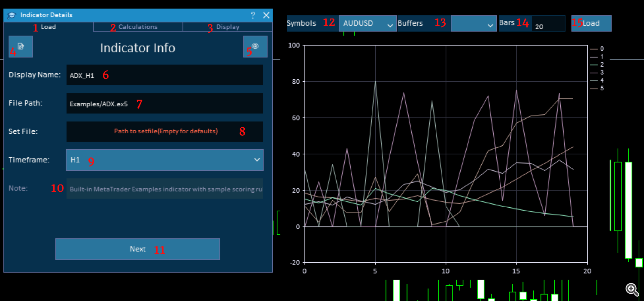Open the Timeframe H1 dropdown
The image size is (644, 301).
click(165, 160)
